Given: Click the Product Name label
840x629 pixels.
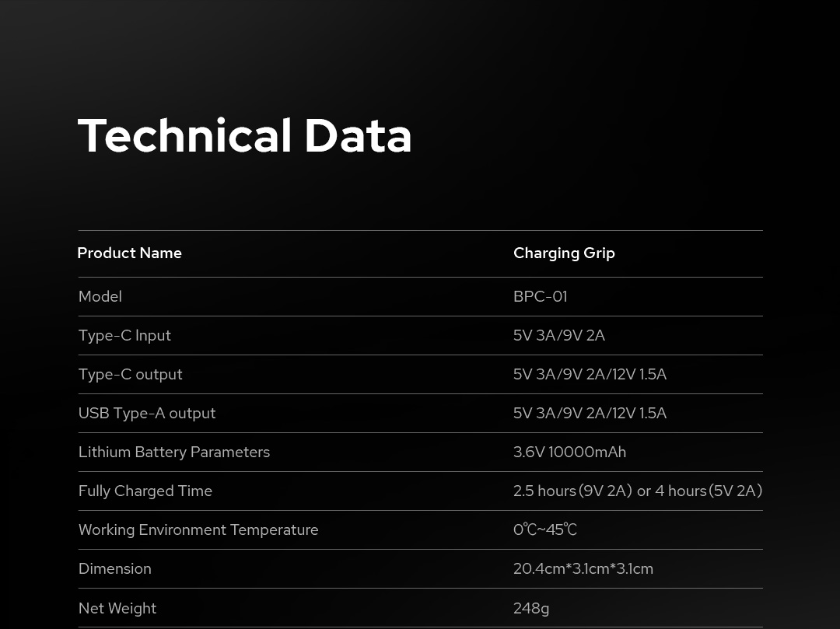Looking at the screenshot, I should 129,253.
